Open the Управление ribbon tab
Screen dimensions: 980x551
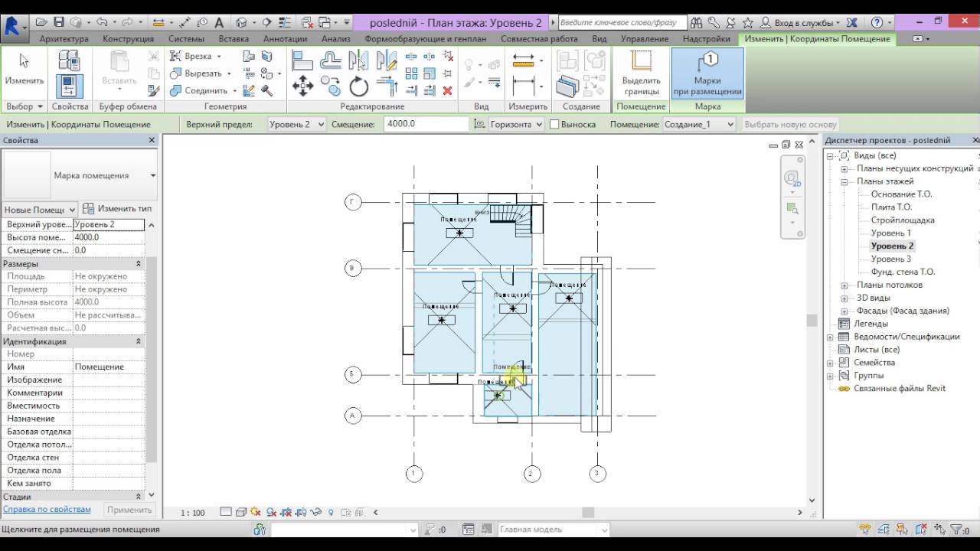pyautogui.click(x=645, y=38)
